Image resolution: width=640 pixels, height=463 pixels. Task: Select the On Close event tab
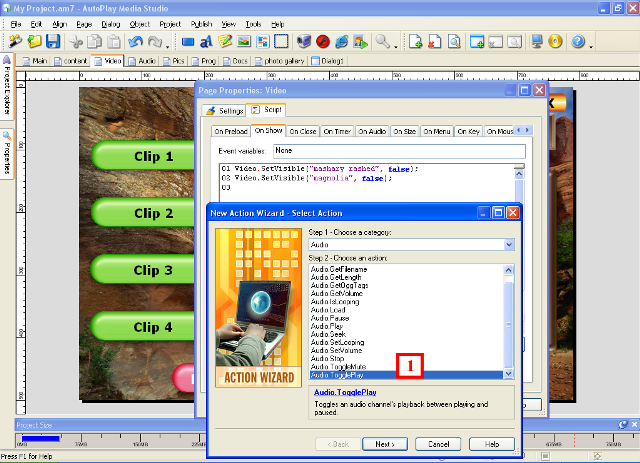click(x=303, y=131)
